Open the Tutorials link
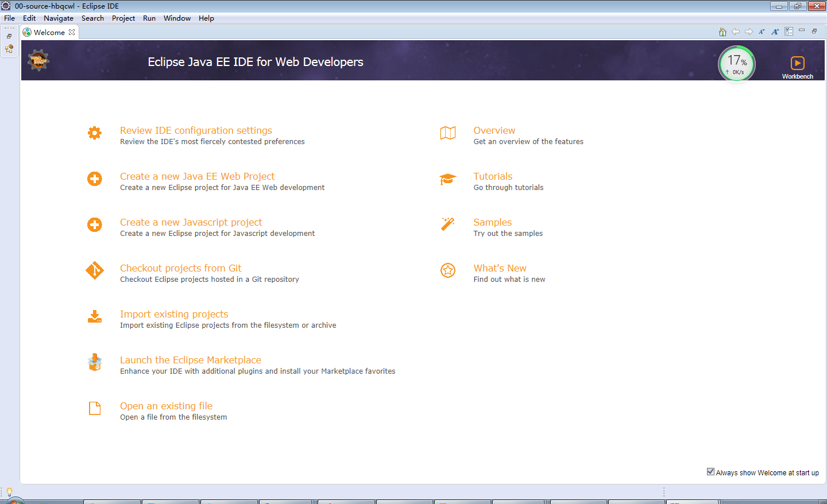Screen dimensions: 827x504 point(493,176)
